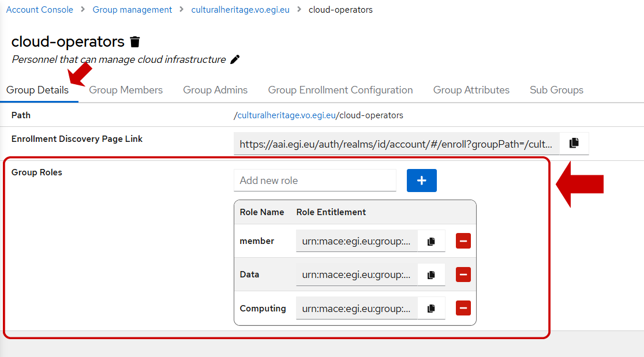Switch to the Group Members tab
644x357 pixels.
(x=126, y=90)
